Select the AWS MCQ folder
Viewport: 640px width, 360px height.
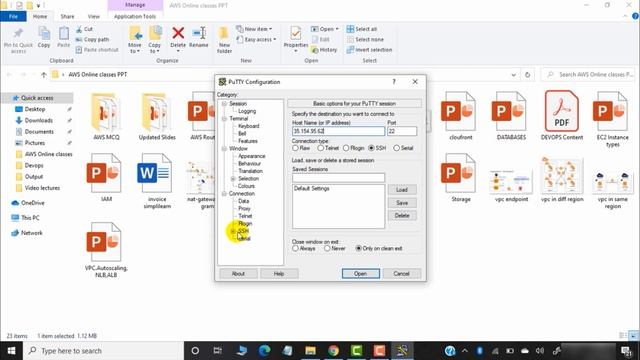tap(106, 116)
